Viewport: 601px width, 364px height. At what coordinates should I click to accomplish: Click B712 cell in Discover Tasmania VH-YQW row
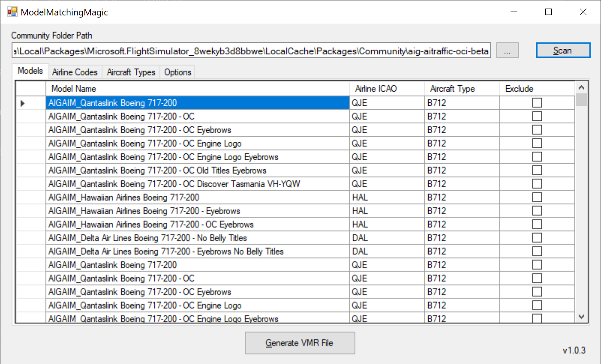point(462,184)
